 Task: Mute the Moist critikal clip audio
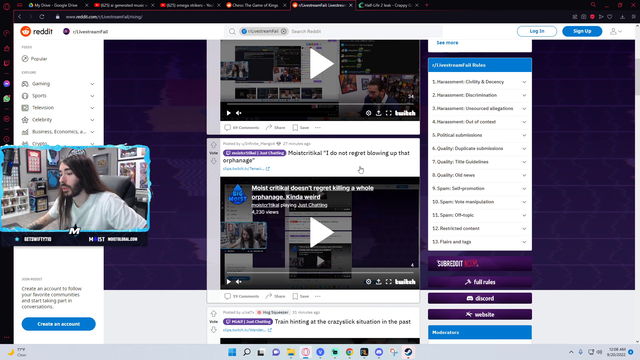pos(239,282)
